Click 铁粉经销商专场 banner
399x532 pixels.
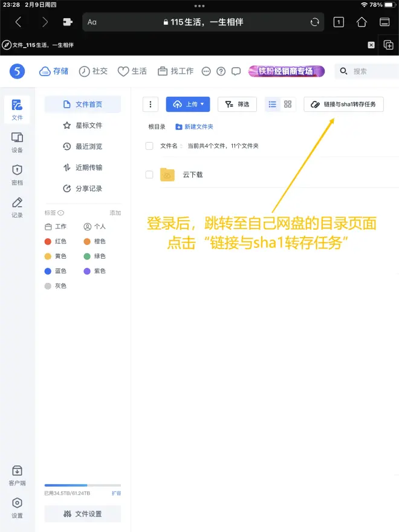tap(287, 71)
